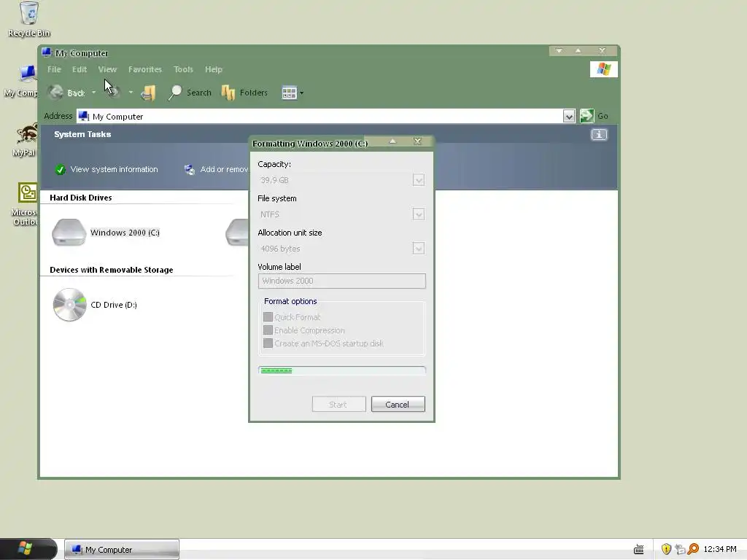Open the View menu
The image size is (747, 560).
[x=108, y=69]
